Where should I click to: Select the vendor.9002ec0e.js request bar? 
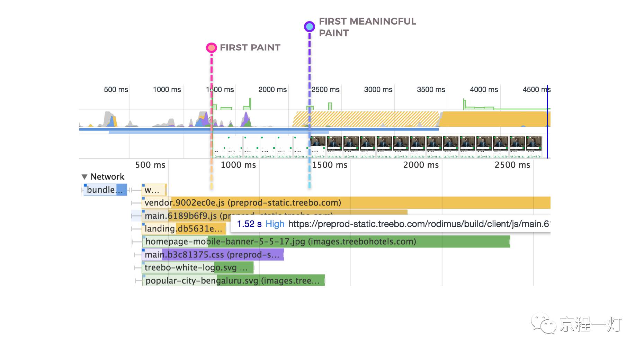tap(346, 203)
